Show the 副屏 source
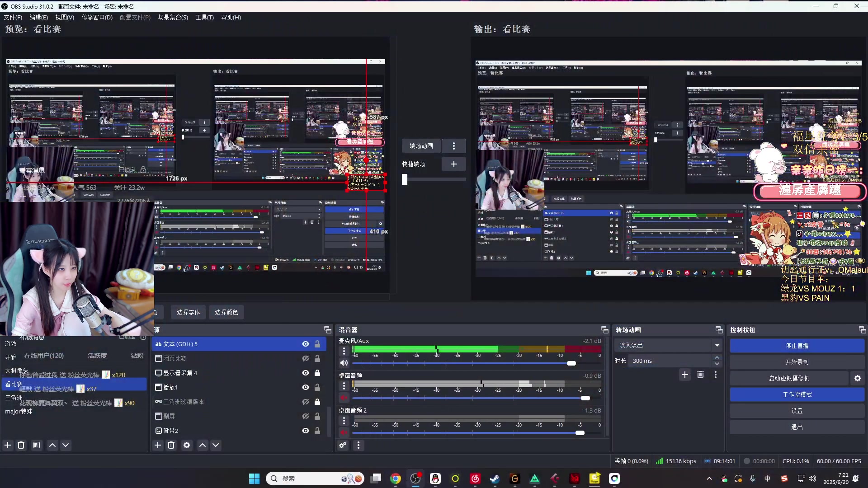 click(x=306, y=416)
